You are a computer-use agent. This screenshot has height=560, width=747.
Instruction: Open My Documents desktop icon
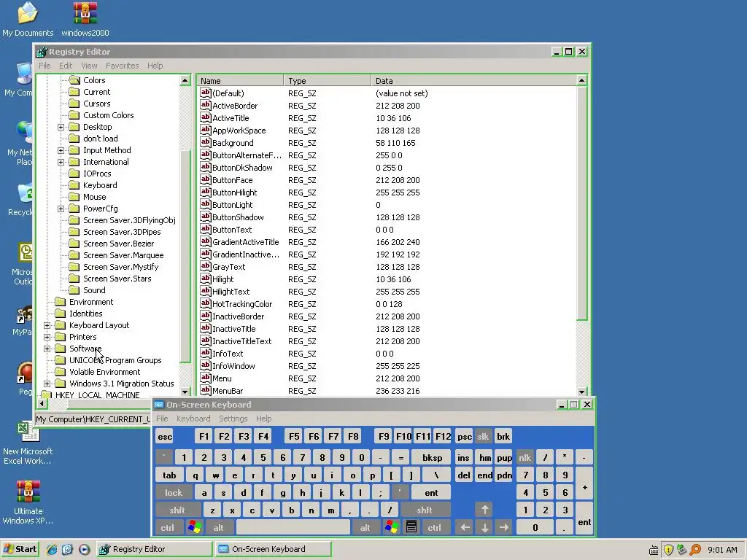click(x=28, y=13)
